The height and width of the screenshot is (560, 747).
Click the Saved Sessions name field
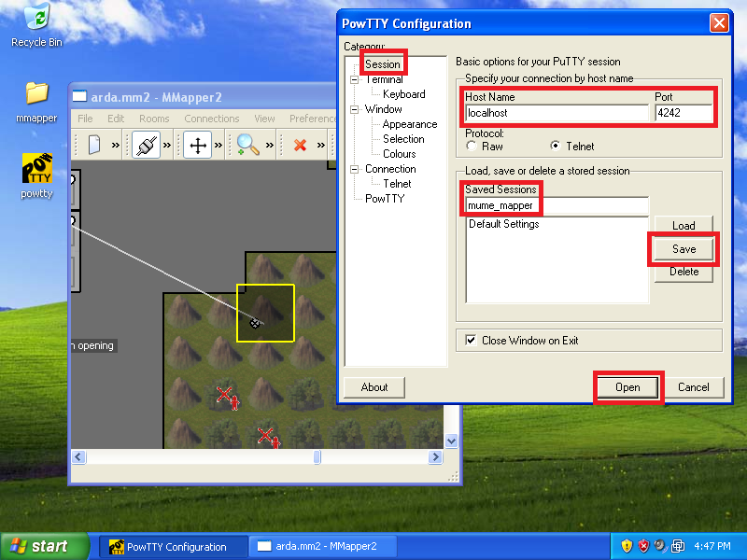coord(557,205)
